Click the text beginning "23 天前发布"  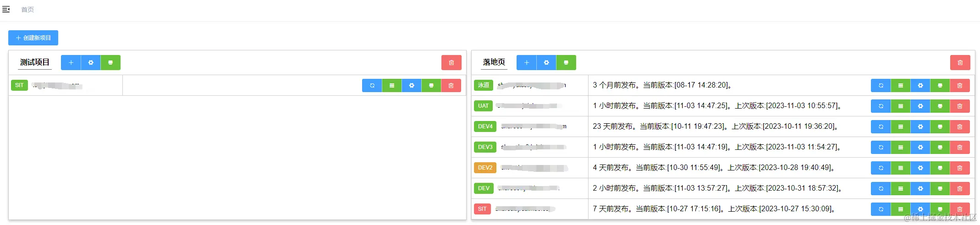(716, 126)
